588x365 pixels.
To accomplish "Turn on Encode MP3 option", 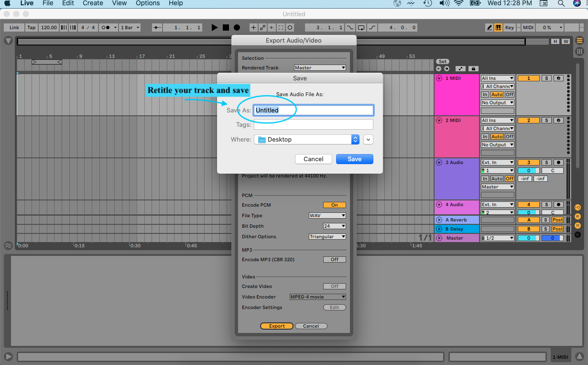I will (334, 260).
